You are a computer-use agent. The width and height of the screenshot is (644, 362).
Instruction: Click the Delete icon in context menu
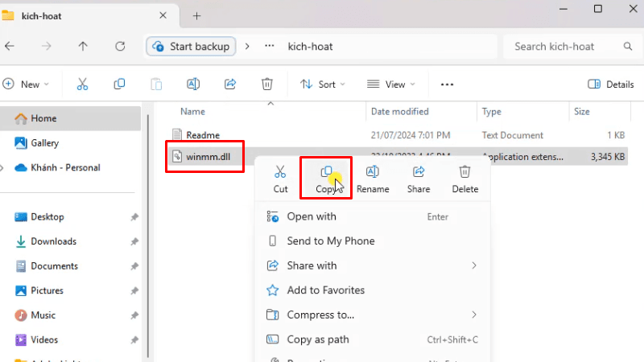[464, 171]
